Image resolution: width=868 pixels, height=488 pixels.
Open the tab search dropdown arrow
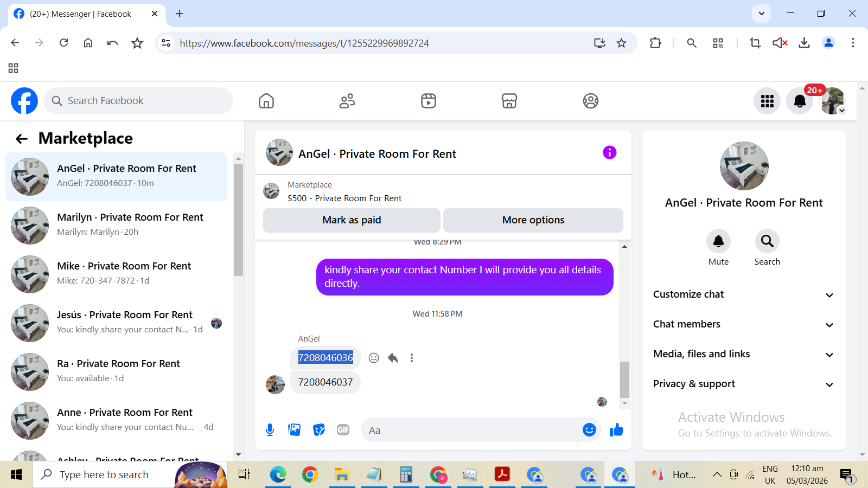[x=761, y=14]
